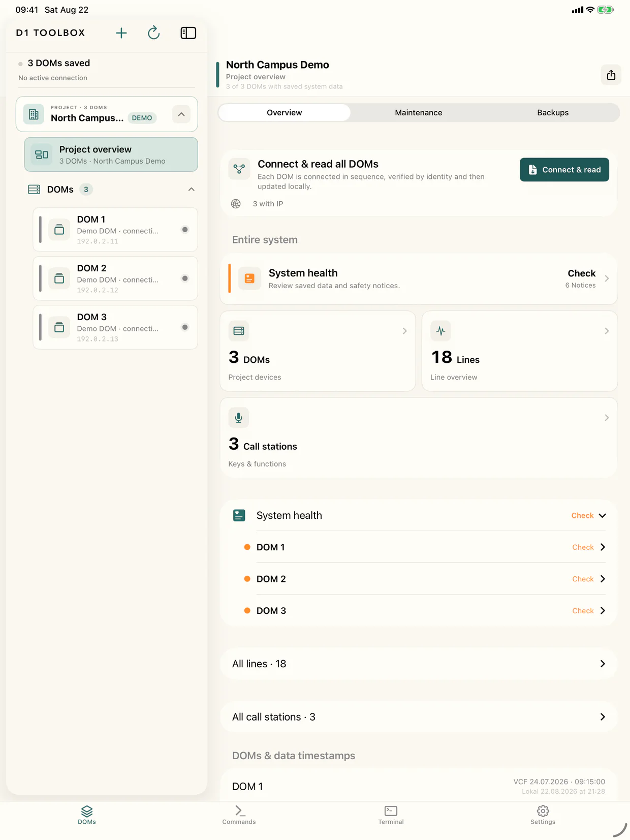The image size is (630, 840).
Task: Click the orange System health card icon
Action: [x=249, y=278]
